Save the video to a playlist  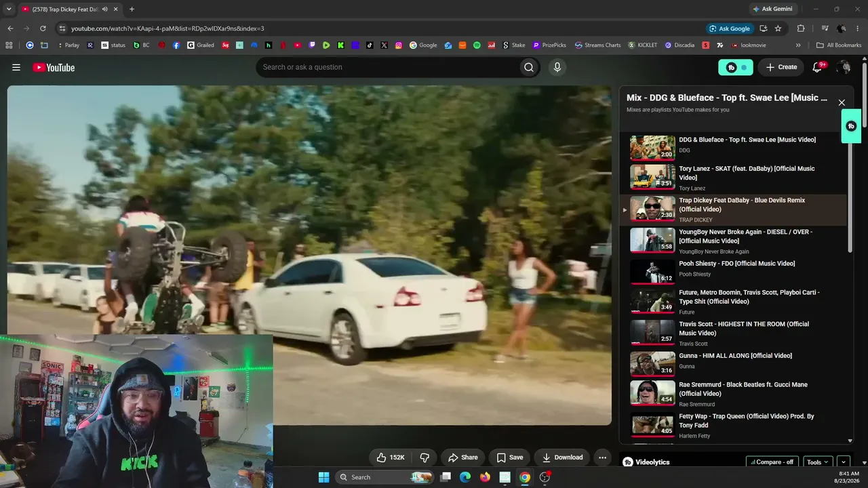[510, 457]
